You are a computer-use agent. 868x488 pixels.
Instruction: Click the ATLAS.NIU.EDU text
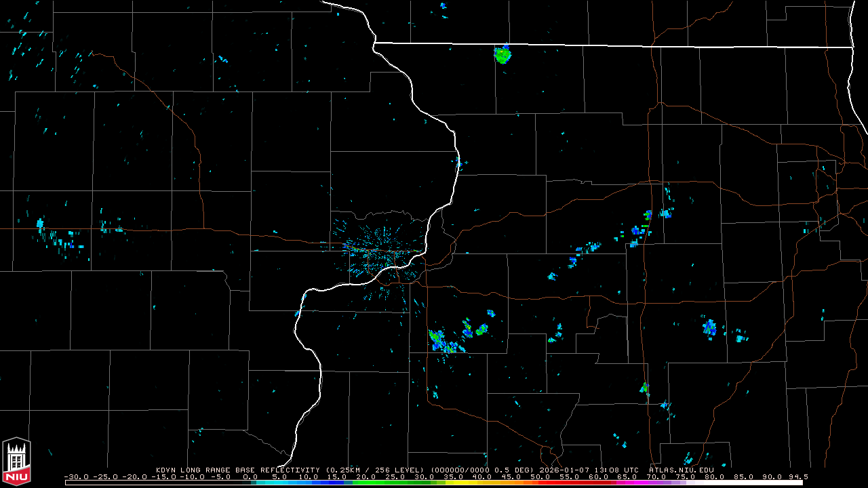(682, 470)
